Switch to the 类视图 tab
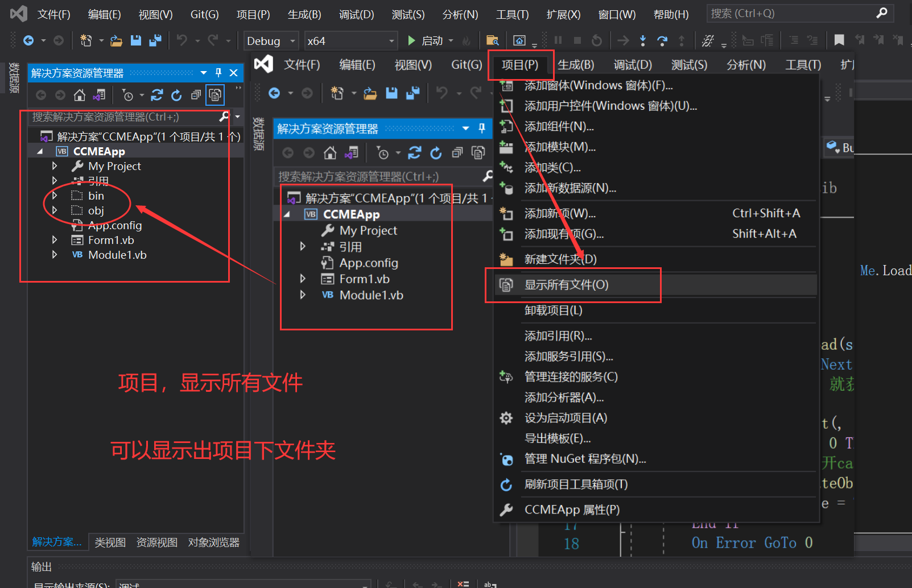 click(110, 543)
